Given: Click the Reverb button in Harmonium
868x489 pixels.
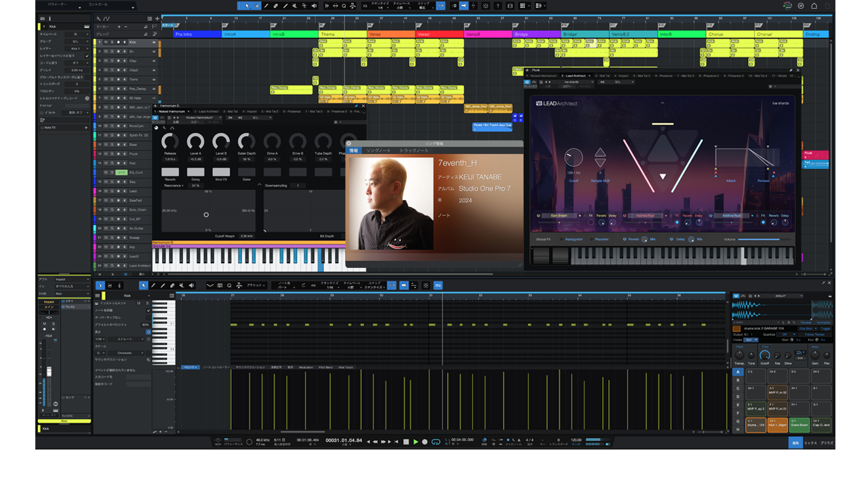Looking at the screenshot, I should (170, 172).
